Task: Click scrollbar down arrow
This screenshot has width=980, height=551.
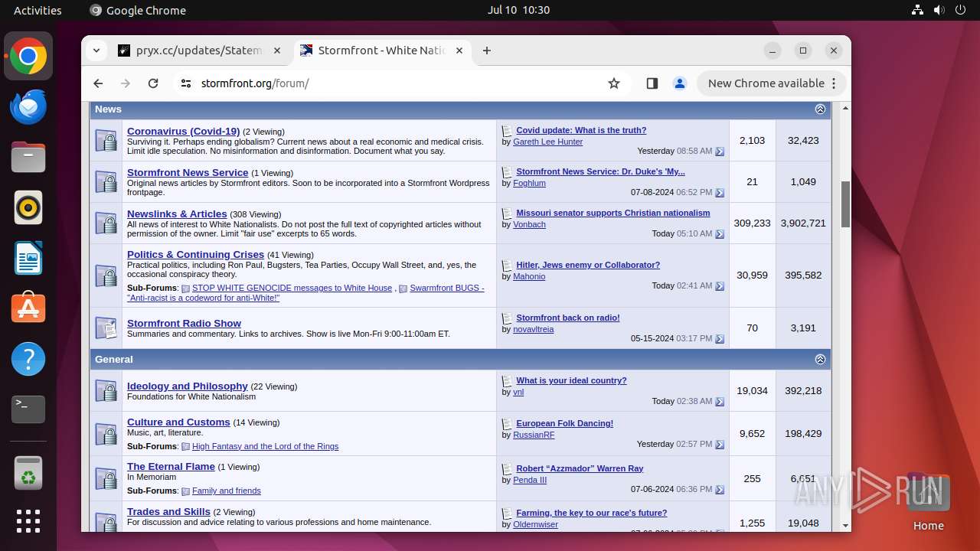Action: point(845,526)
